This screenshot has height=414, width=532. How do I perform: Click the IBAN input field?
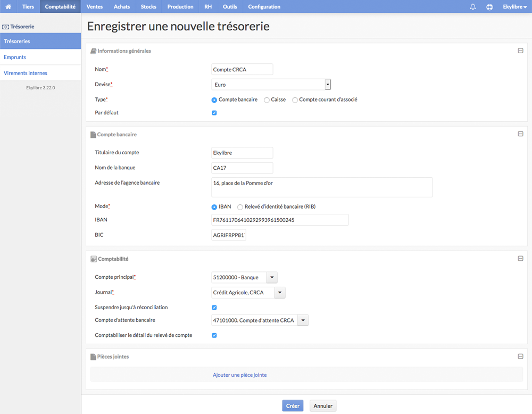(280, 220)
